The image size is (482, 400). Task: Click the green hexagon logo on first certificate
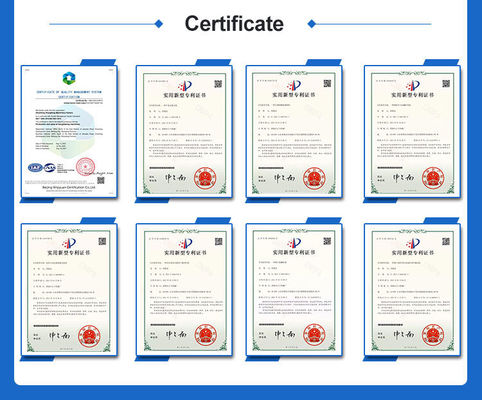coord(69,78)
